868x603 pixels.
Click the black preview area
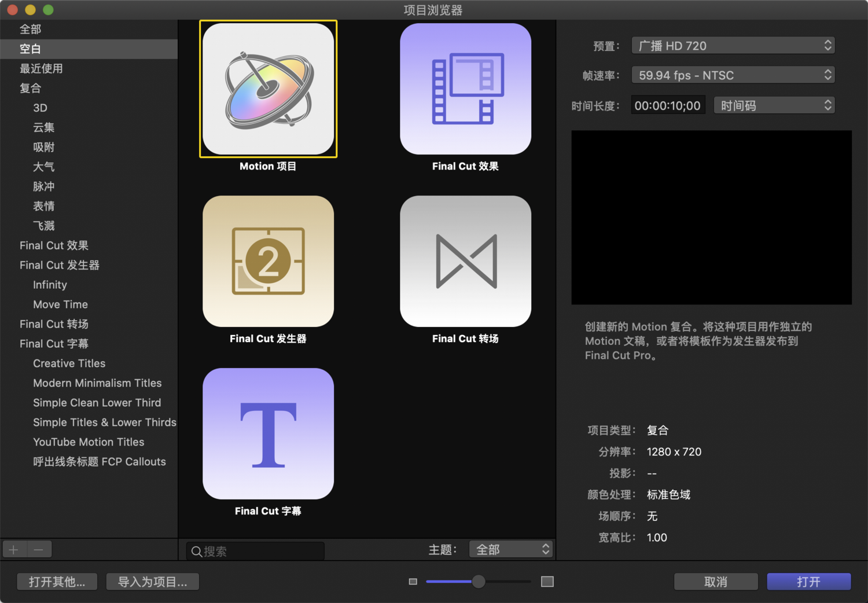(x=711, y=218)
